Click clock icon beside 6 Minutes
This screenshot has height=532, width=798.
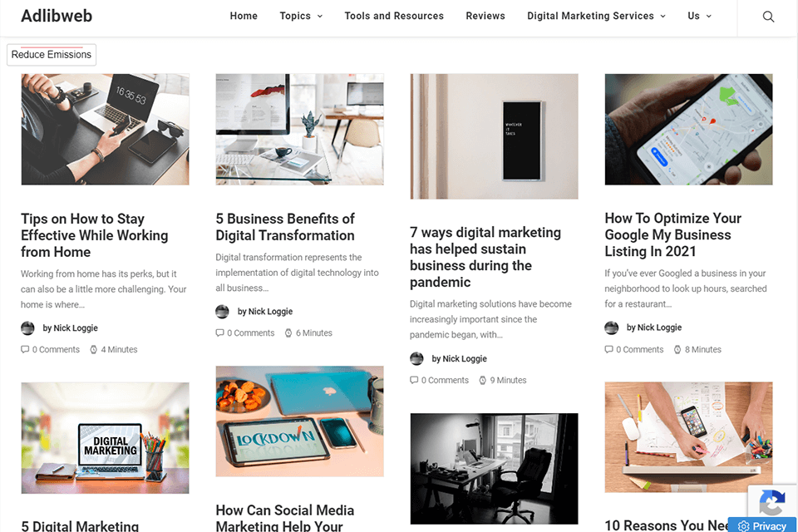click(x=288, y=333)
